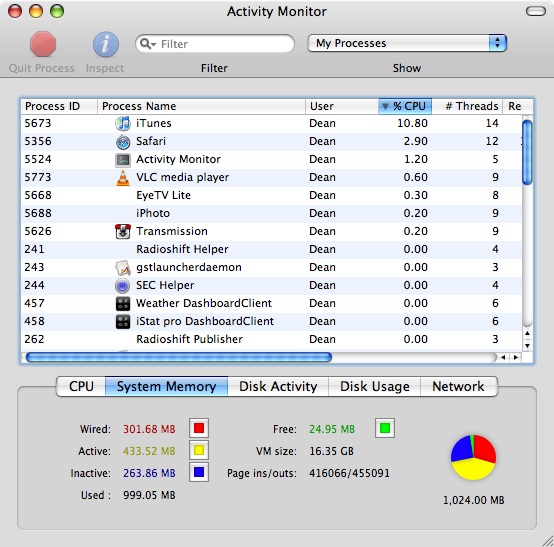Click the green Free color swatch
This screenshot has height=547, width=554.
pyautogui.click(x=385, y=428)
